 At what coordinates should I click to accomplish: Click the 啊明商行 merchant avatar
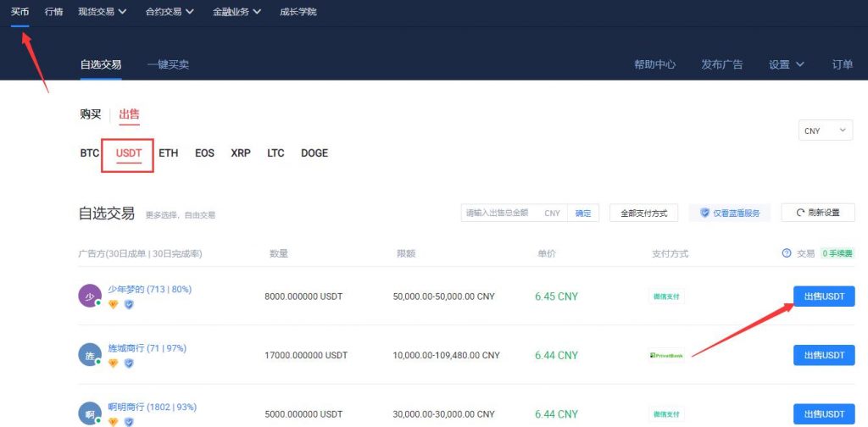point(90,413)
